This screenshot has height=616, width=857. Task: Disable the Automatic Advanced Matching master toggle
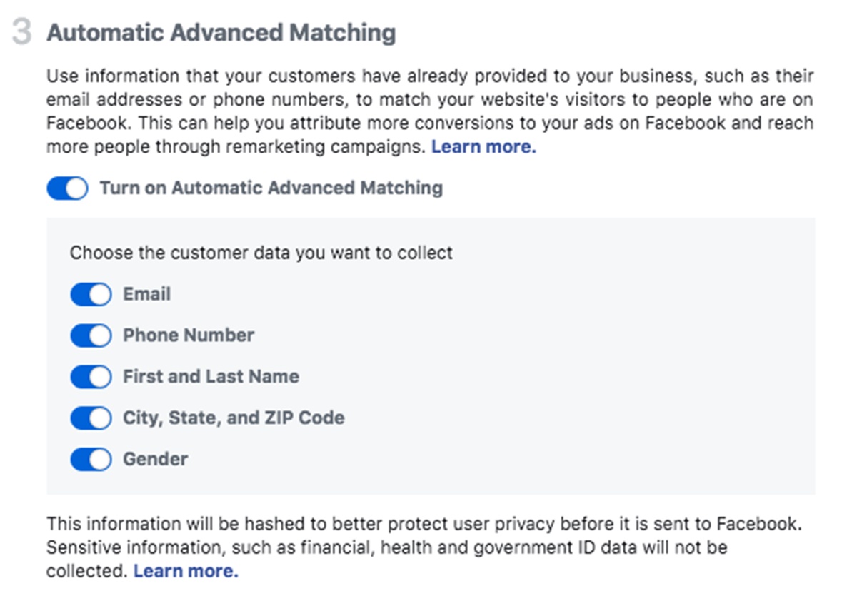(x=67, y=188)
